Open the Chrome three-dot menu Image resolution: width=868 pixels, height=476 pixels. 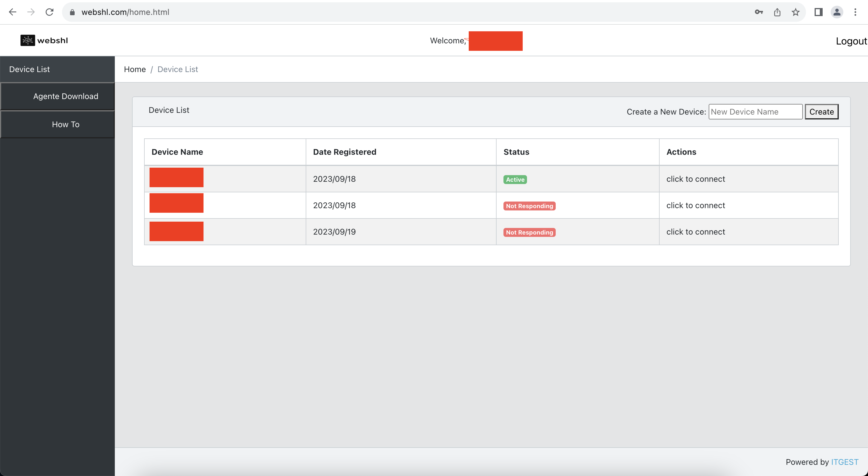[855, 12]
